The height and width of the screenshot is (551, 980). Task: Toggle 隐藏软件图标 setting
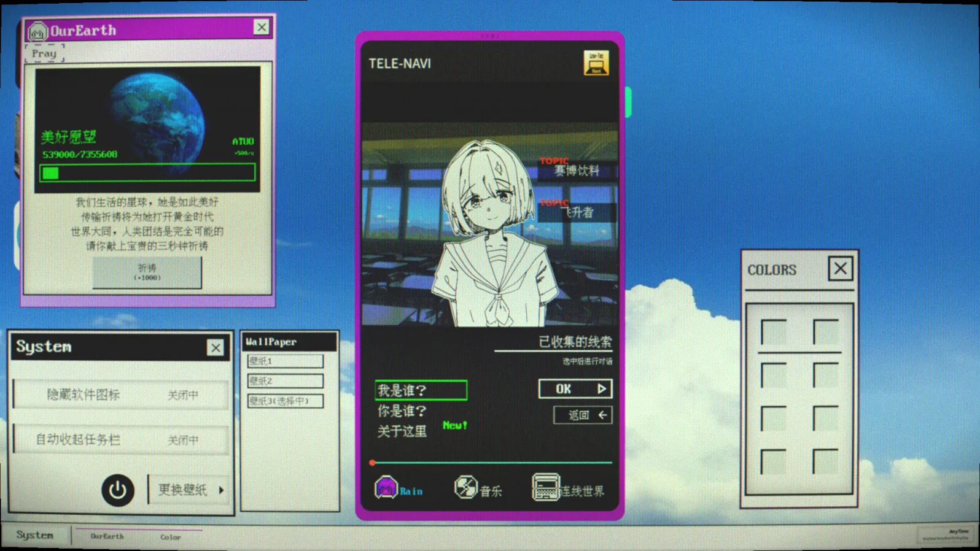pyautogui.click(x=121, y=395)
